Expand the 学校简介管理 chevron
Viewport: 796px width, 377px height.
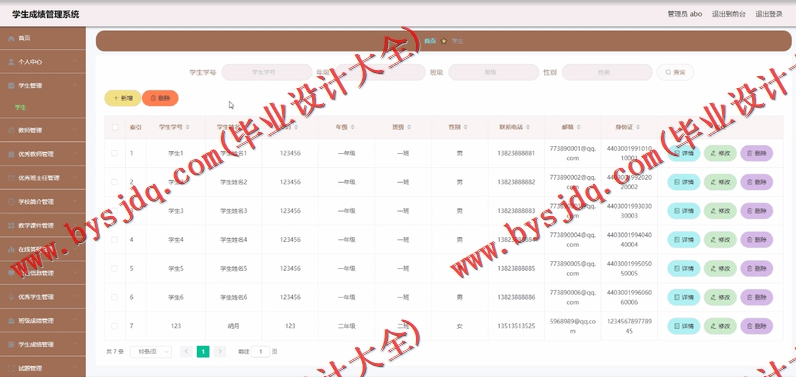[75, 202]
